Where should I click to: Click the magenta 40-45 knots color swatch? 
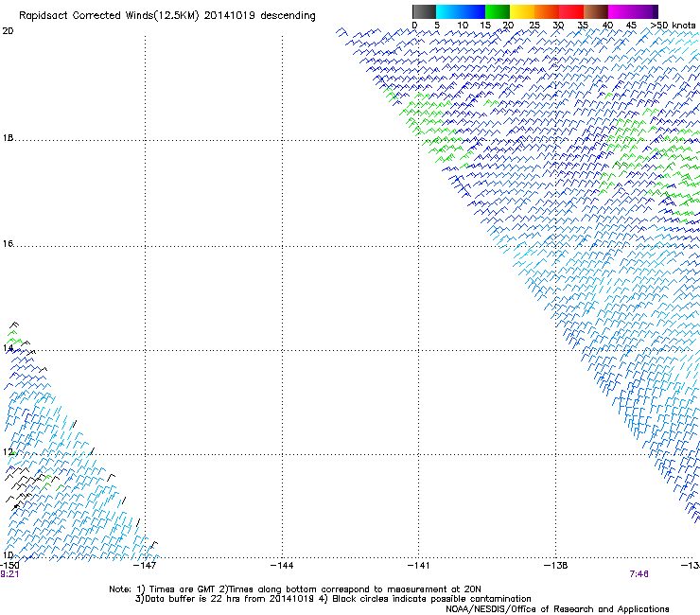click(621, 11)
